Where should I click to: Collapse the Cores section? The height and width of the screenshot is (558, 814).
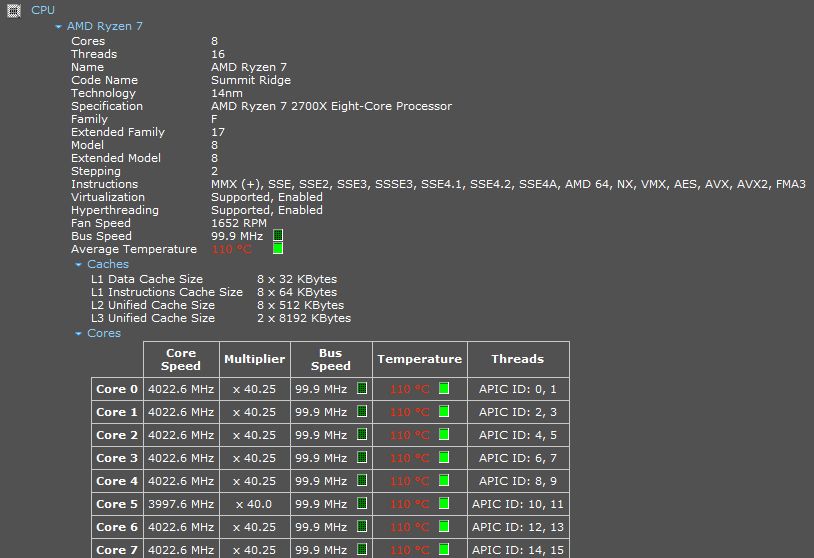click(78, 334)
